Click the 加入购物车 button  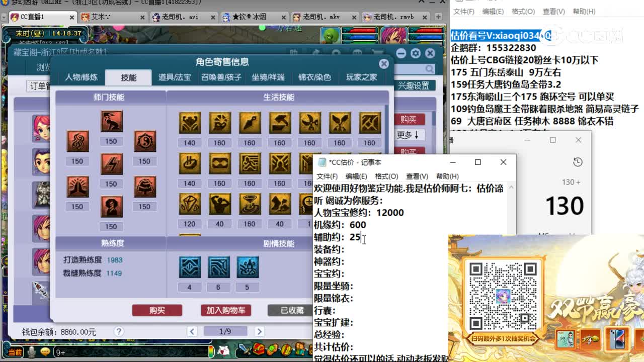click(x=225, y=310)
